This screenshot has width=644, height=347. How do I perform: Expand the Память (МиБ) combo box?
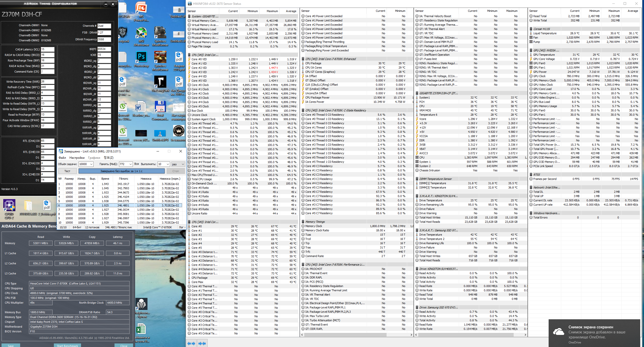[x=130, y=164]
